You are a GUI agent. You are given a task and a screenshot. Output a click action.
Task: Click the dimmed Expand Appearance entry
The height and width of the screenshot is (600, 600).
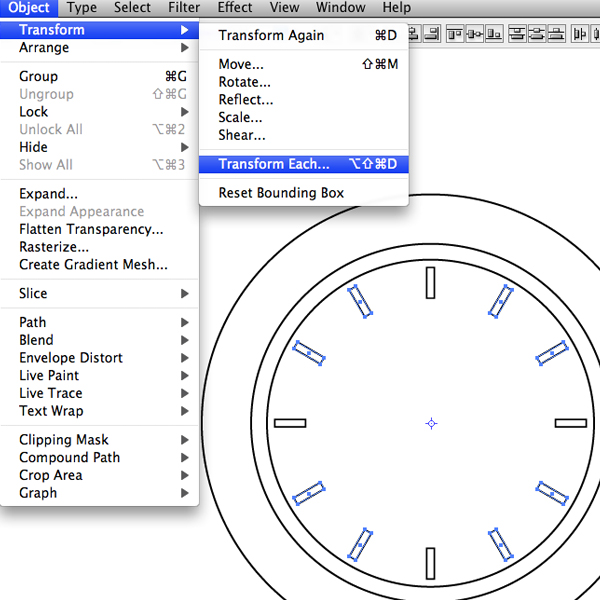point(99,212)
